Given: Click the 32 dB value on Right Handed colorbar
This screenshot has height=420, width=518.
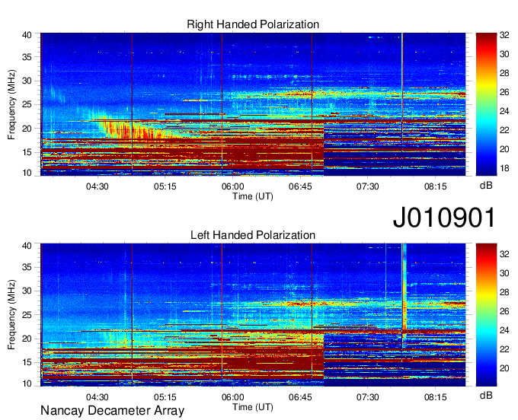Looking at the screenshot, I should click(x=504, y=35).
